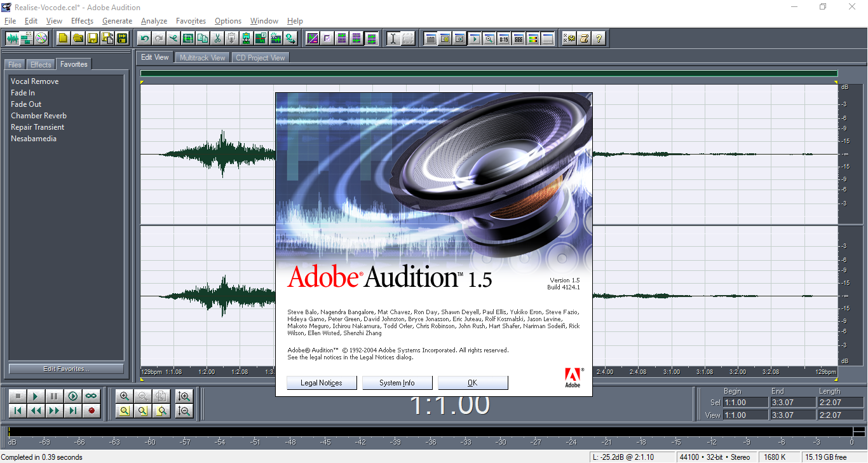This screenshot has width=868, height=463.
Task: Click the Open file folder icon
Action: click(x=78, y=38)
